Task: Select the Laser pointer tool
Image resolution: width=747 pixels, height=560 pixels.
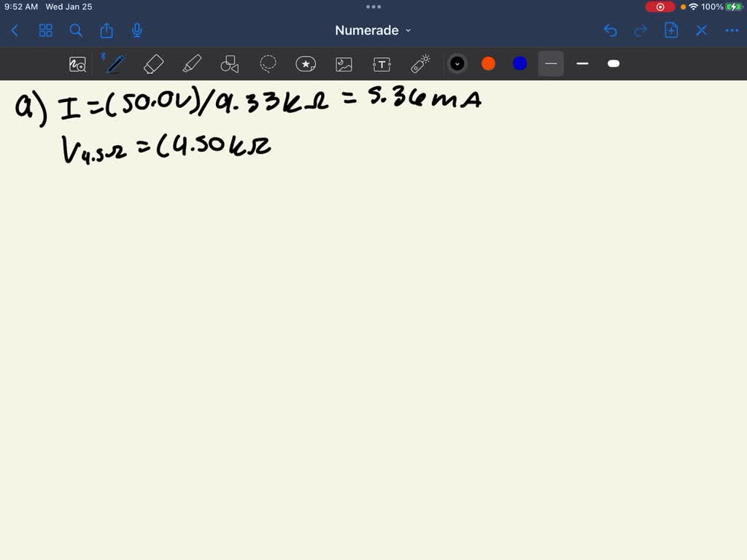Action: pos(420,64)
